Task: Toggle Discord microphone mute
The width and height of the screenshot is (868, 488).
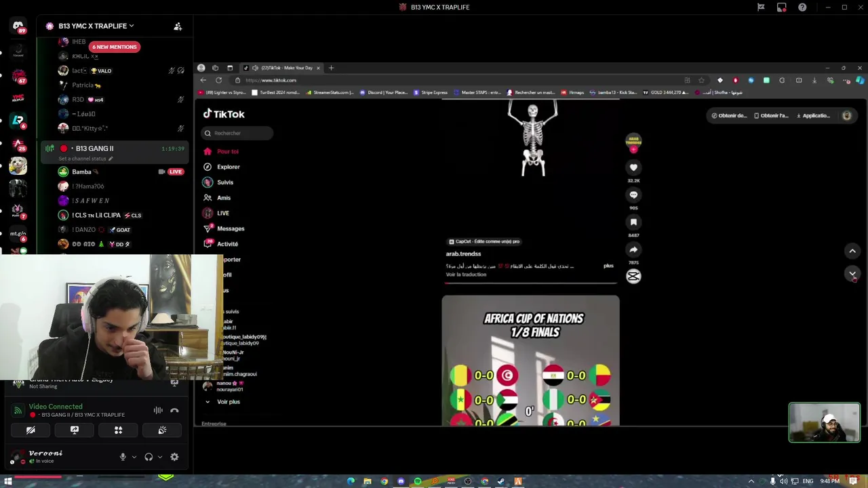Action: [123, 457]
